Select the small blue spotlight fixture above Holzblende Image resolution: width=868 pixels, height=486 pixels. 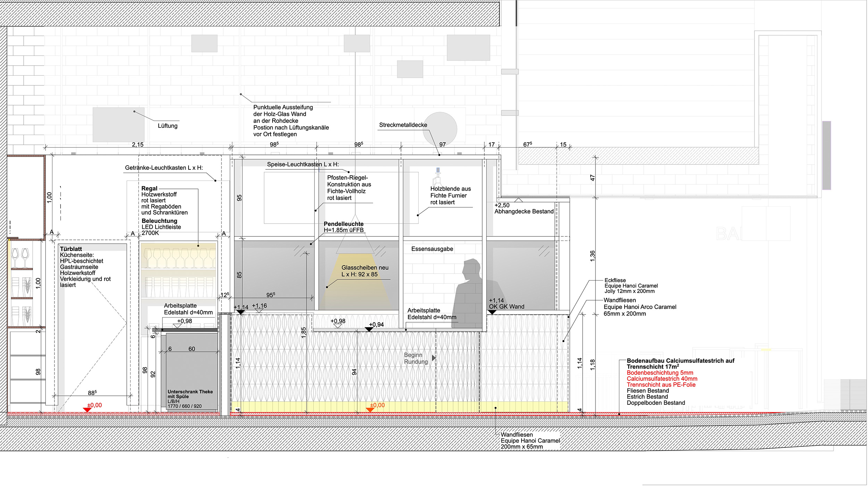coord(438,171)
